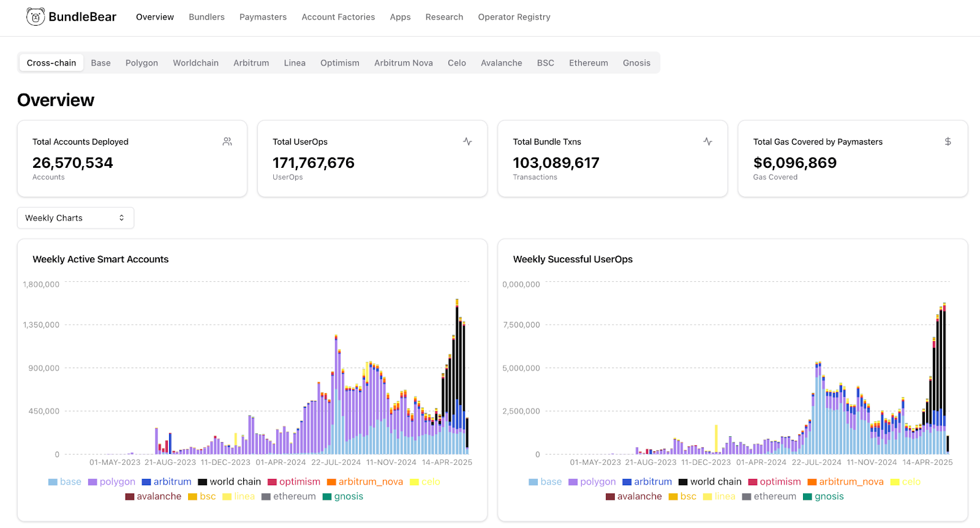The width and height of the screenshot is (980, 528).
Task: Click the $6,096,869 gas covered value
Action: pyautogui.click(x=795, y=163)
